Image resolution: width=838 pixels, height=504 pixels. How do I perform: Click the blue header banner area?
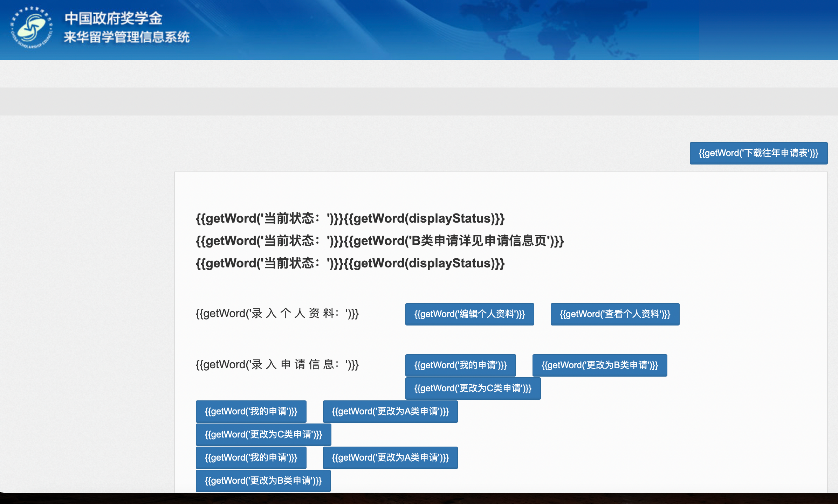[x=420, y=30]
